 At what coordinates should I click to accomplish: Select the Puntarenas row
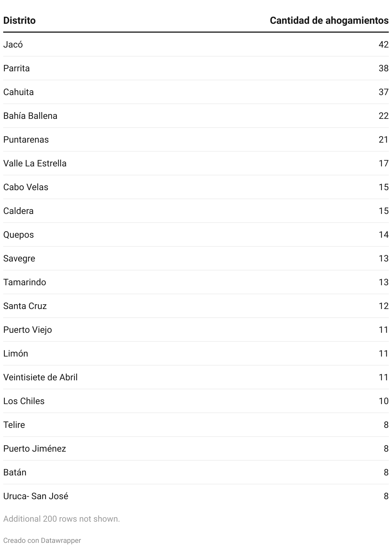(x=26, y=139)
